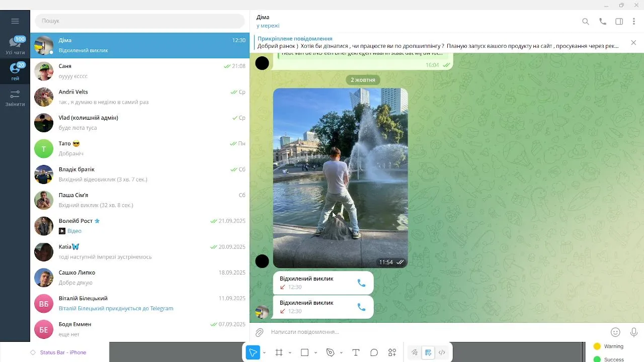The height and width of the screenshot is (362, 644).
Task: Select the Text tool
Action: point(356,353)
